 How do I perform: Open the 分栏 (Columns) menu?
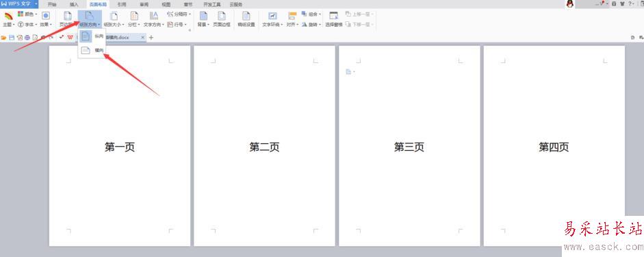coord(134,19)
